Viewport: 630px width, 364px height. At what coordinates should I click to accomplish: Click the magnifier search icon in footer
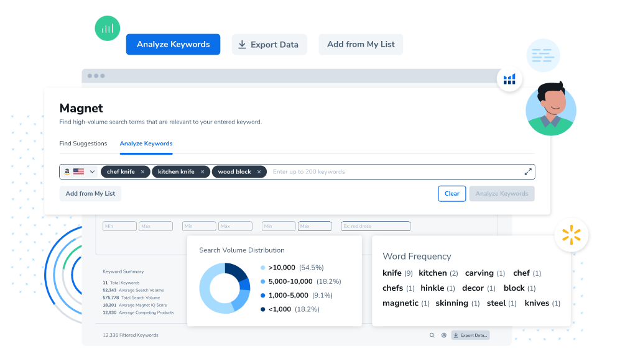point(432,335)
